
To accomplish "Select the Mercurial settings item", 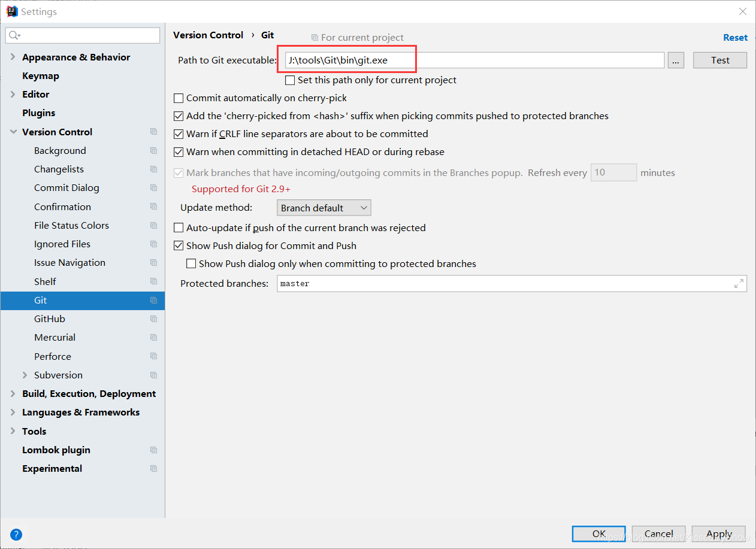I will pos(55,337).
